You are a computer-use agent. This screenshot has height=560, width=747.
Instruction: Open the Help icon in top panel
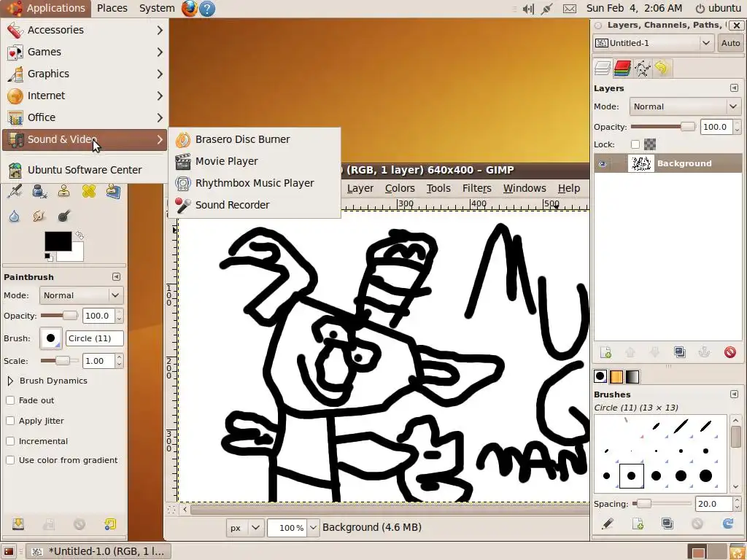tap(206, 8)
